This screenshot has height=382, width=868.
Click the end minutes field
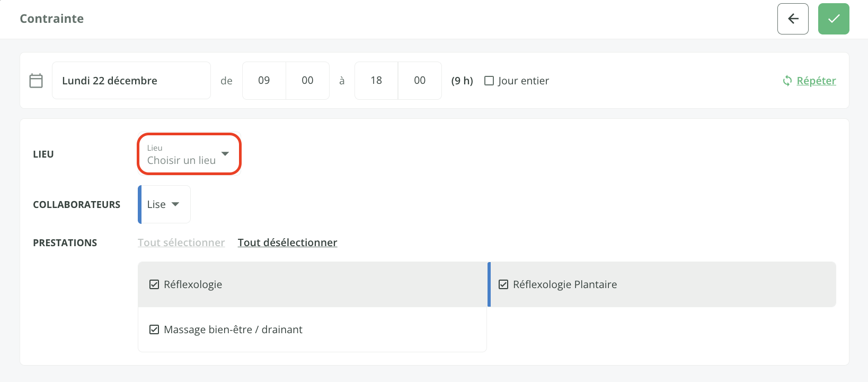420,81
